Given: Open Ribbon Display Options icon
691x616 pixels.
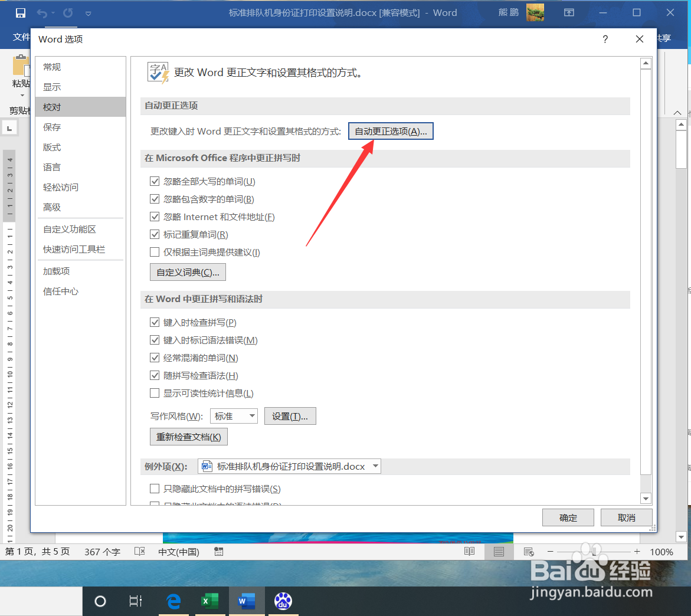Looking at the screenshot, I should click(569, 13).
